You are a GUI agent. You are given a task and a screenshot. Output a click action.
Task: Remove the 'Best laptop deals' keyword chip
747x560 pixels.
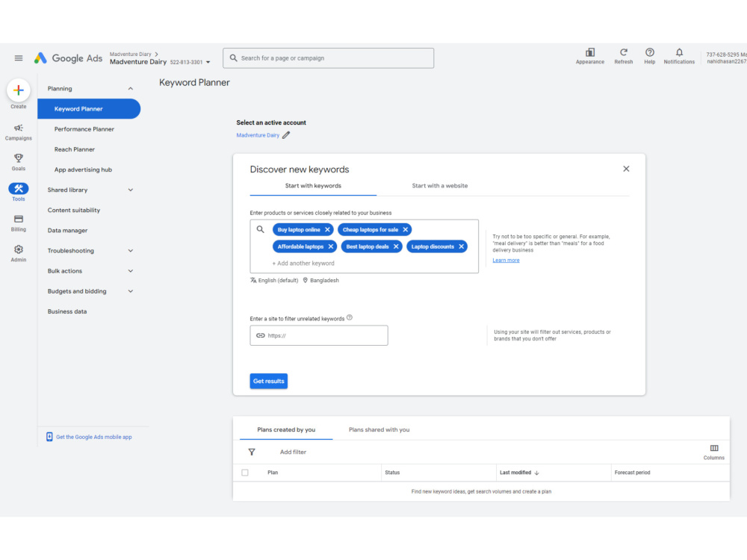(x=396, y=246)
